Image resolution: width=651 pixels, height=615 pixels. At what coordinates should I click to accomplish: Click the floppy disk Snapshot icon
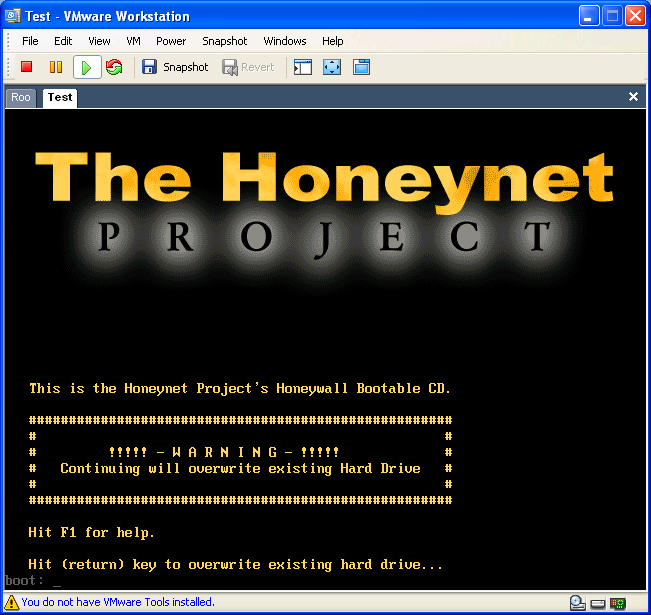click(149, 67)
